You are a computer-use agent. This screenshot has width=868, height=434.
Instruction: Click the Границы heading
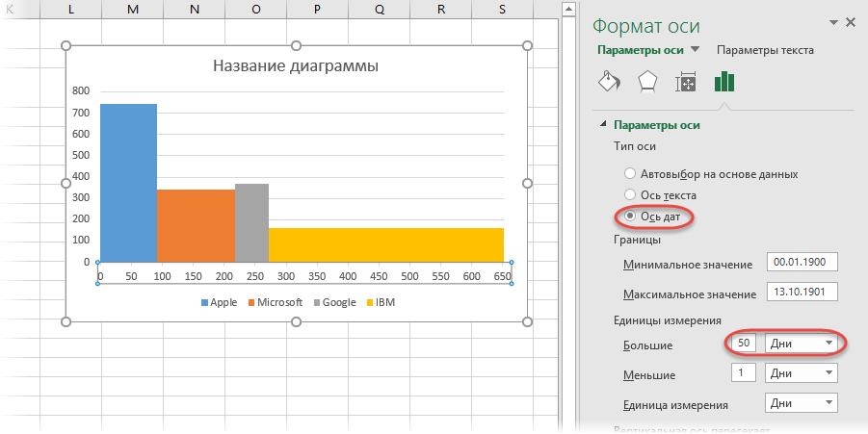click(637, 240)
